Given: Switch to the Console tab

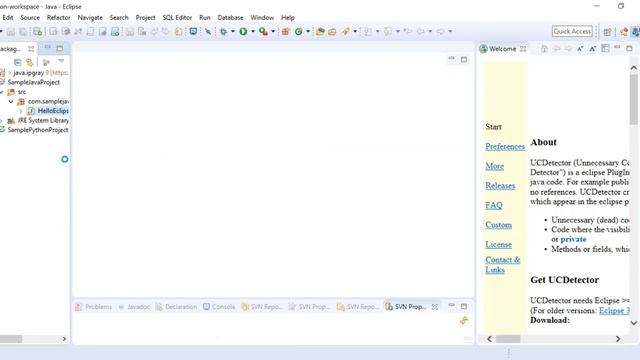Looking at the screenshot, I should 219,307.
